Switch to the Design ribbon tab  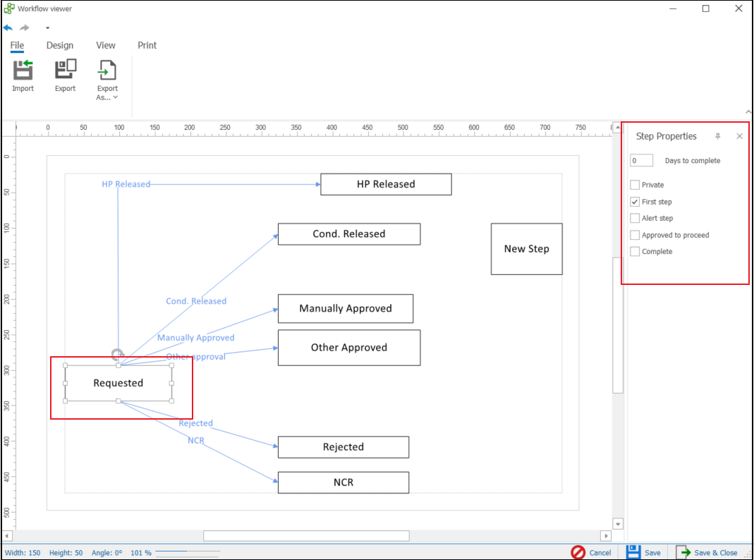(60, 45)
